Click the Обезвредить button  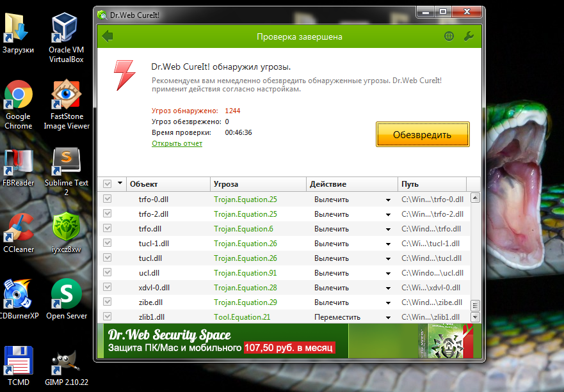[x=423, y=134]
